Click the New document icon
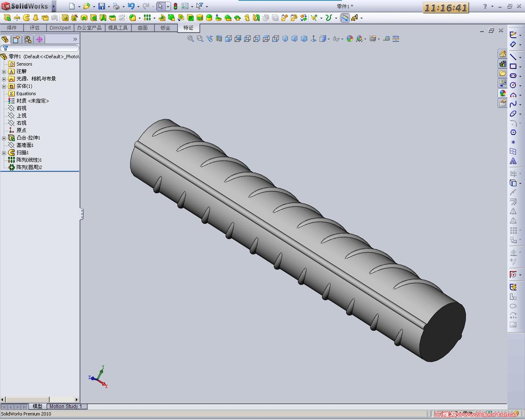Viewport: 525px width, 420px height. point(72,6)
